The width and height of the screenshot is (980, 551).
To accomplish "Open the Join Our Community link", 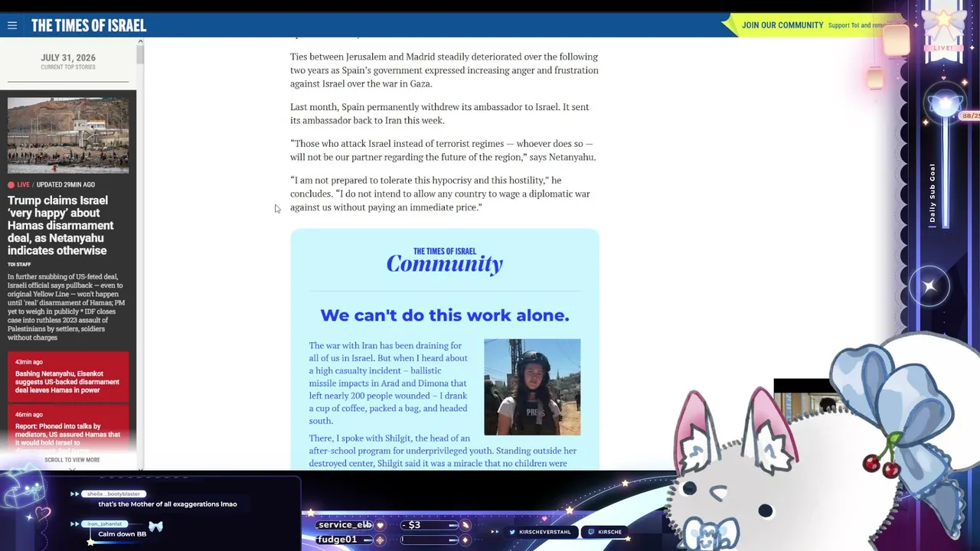I will coord(782,25).
